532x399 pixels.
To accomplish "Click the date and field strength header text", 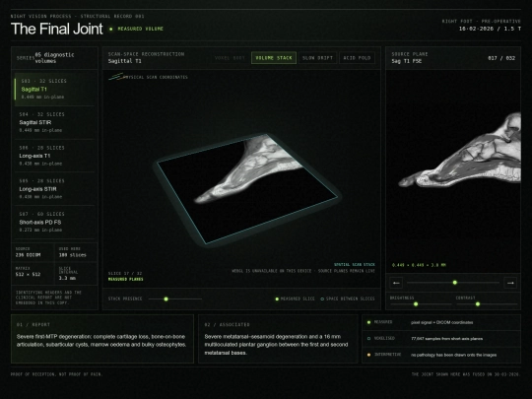I will pos(490,29).
